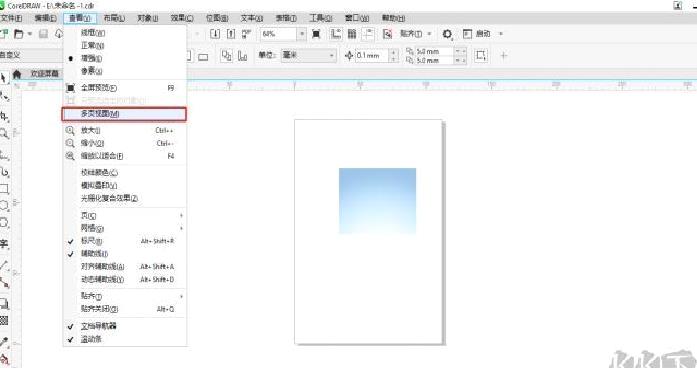Image resolution: width=697 pixels, height=368 pixels.
Task: Toggle 辅助线 (Guidelines) checked item
Action: 124,254
